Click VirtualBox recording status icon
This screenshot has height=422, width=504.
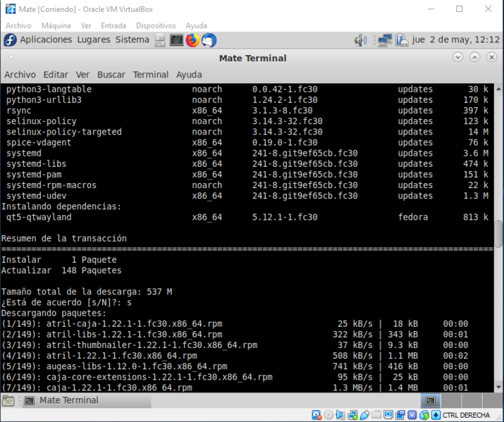coord(400,415)
